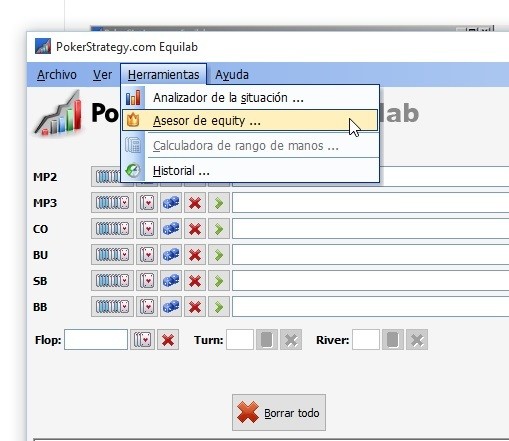The image size is (509, 441).
Task: Pick specific cards for BU
Action: pos(147,254)
